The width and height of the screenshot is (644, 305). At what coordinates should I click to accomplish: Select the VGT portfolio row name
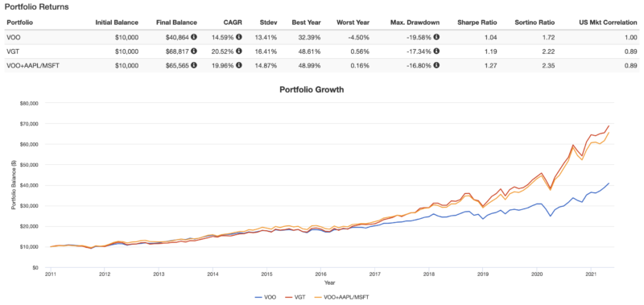tap(10, 52)
